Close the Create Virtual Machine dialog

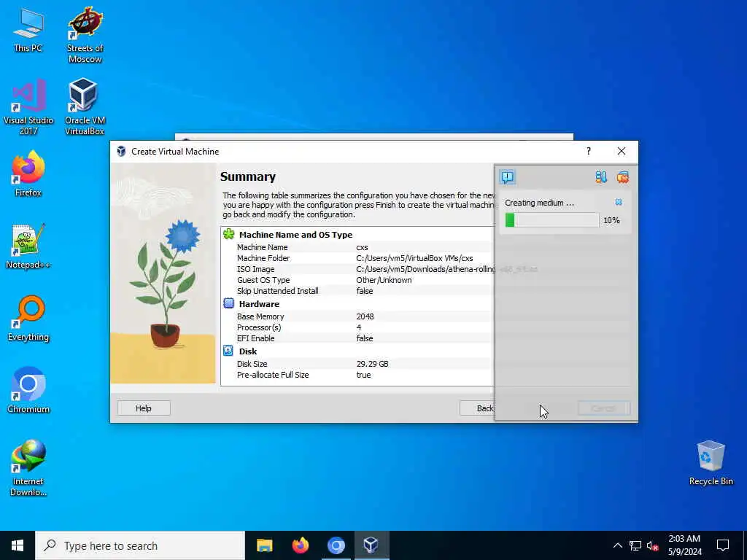point(622,151)
